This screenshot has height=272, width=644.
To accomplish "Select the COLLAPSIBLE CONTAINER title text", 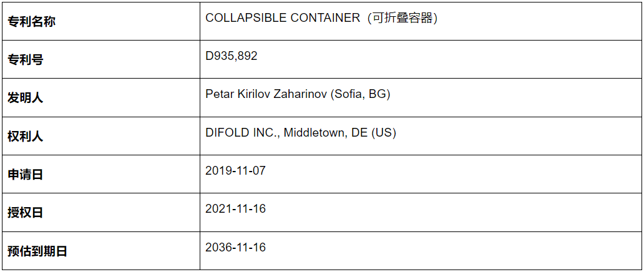I will 283,18.
